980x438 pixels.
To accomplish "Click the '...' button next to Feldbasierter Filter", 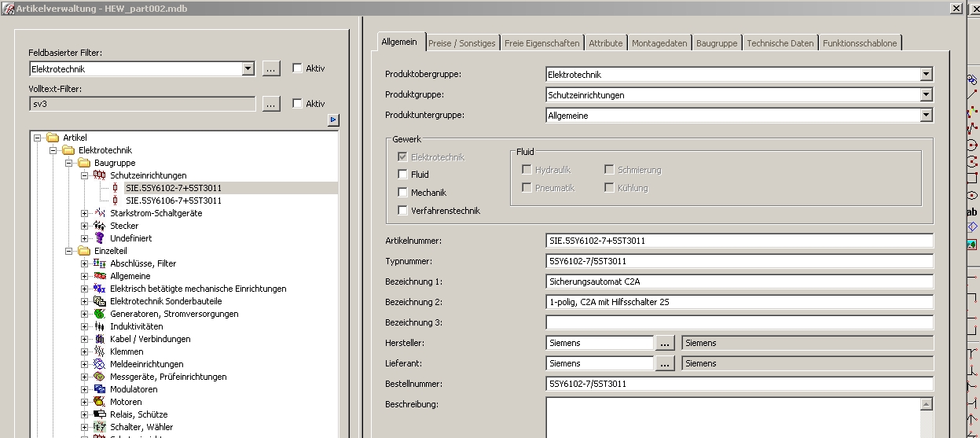I will pyautogui.click(x=270, y=69).
